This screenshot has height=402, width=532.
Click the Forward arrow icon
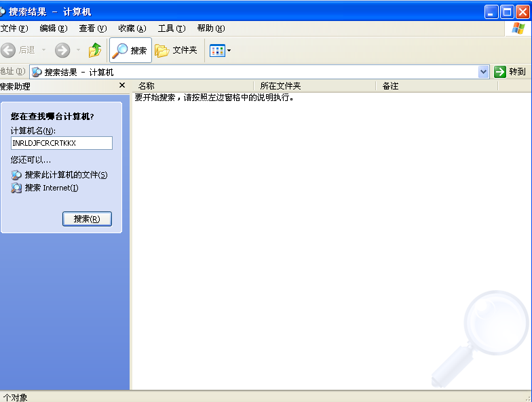[62, 50]
